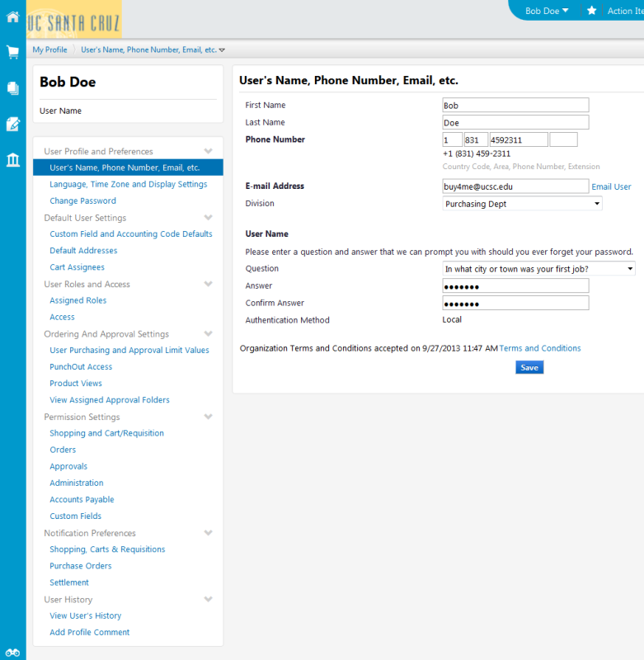Viewport: 644px width, 660px height.
Task: Open the security Question dropdown
Action: (x=538, y=269)
